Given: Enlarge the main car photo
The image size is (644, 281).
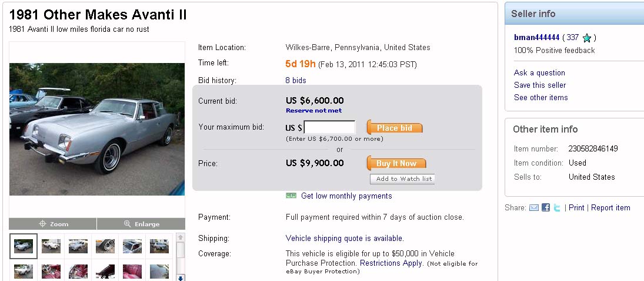Looking at the screenshot, I should [x=141, y=224].
